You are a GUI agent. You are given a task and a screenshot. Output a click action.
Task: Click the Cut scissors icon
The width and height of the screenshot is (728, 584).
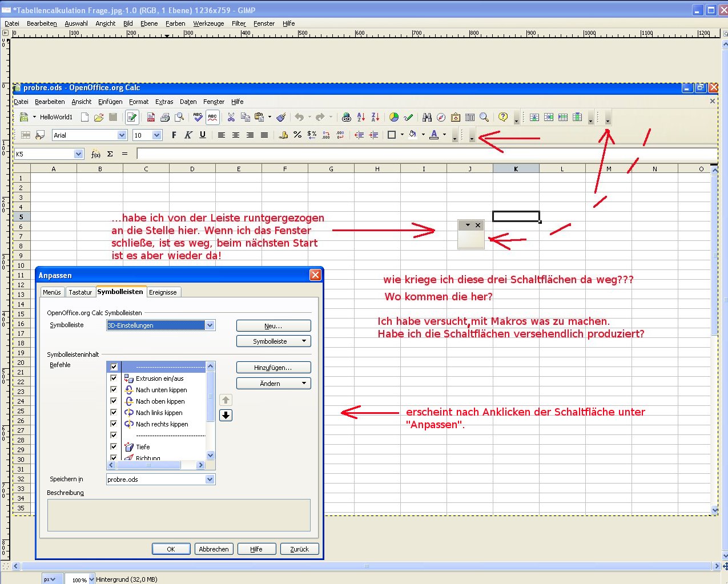click(x=231, y=117)
